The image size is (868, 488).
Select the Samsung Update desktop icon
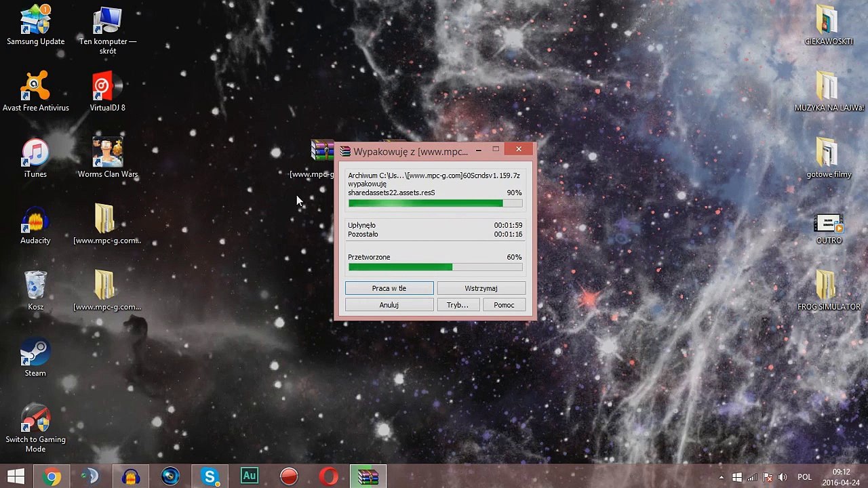point(36,26)
